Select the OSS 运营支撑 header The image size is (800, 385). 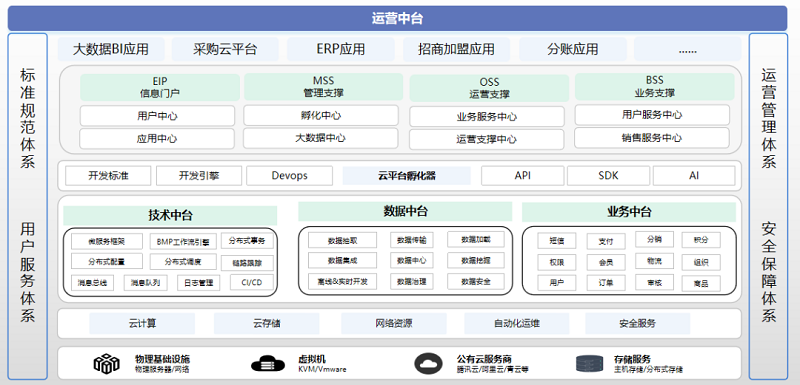(489, 88)
